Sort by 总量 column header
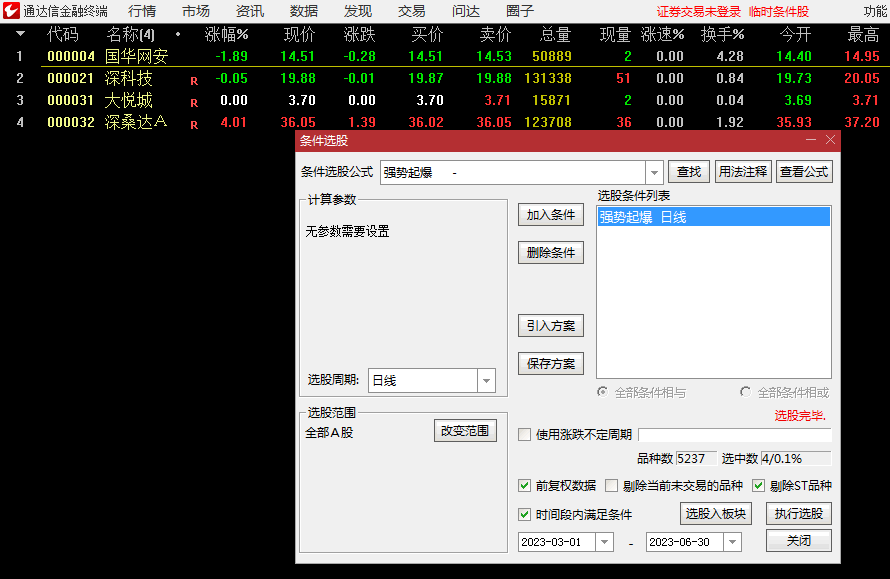Image resolution: width=890 pixels, height=579 pixels. (555, 35)
